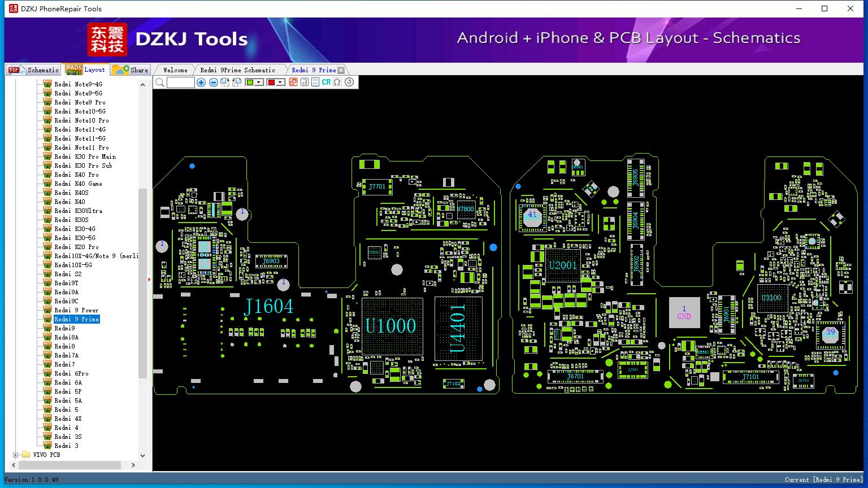Select Redmi K30 Pro Main in tree
The width and height of the screenshot is (868, 488).
pyautogui.click(x=85, y=156)
